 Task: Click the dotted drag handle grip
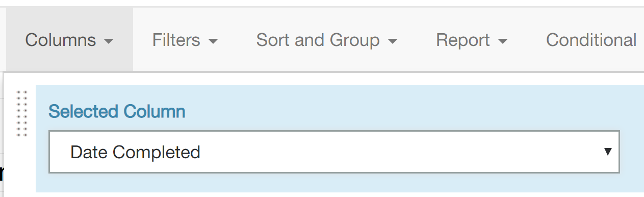21,113
